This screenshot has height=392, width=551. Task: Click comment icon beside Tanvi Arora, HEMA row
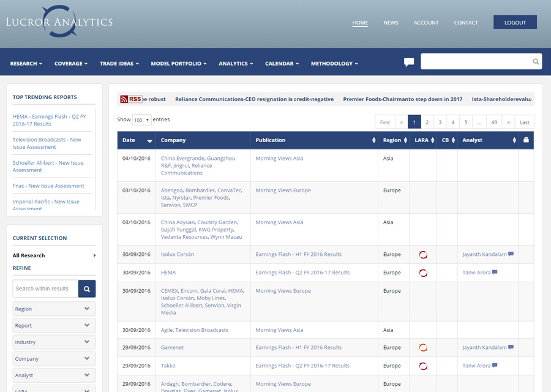(495, 272)
